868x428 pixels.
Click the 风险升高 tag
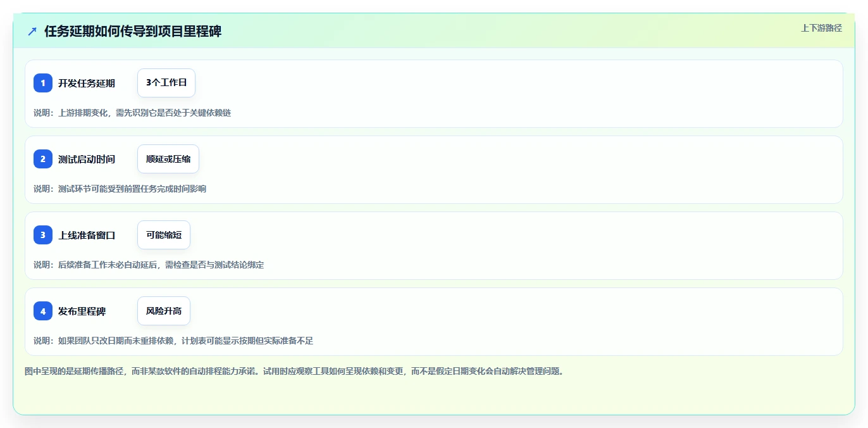tap(164, 311)
